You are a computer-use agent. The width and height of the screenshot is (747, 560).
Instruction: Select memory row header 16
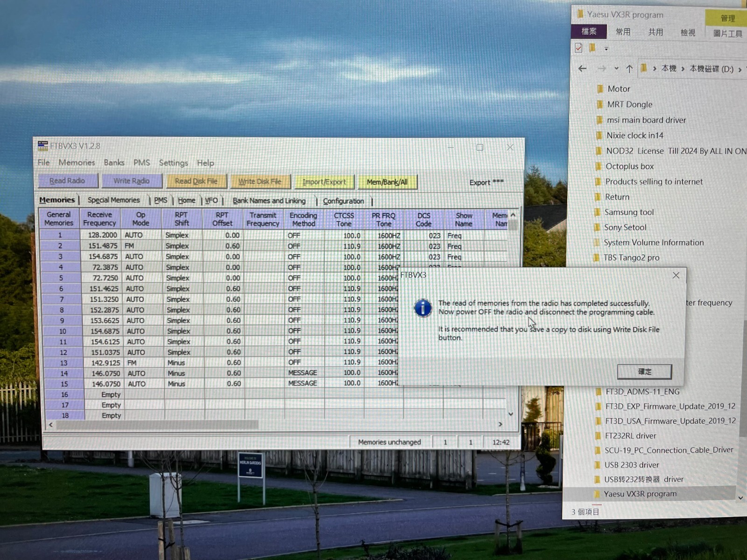coord(64,394)
